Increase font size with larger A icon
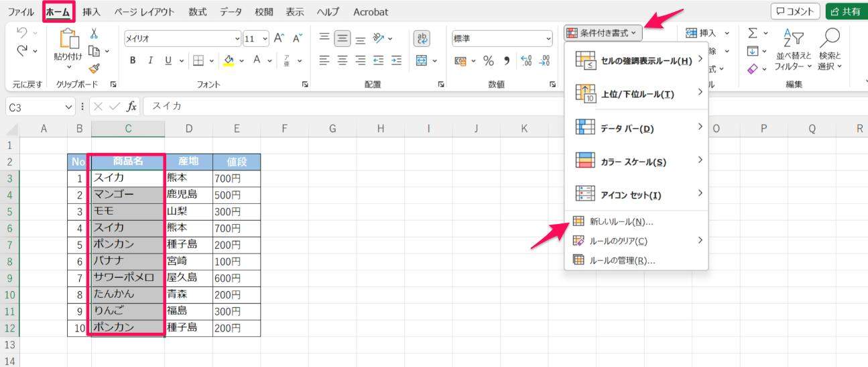Viewport: 868px width, 367px height. [x=280, y=38]
